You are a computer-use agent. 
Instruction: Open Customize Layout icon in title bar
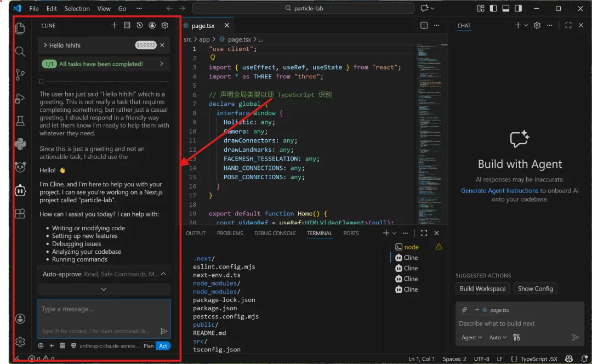481,8
